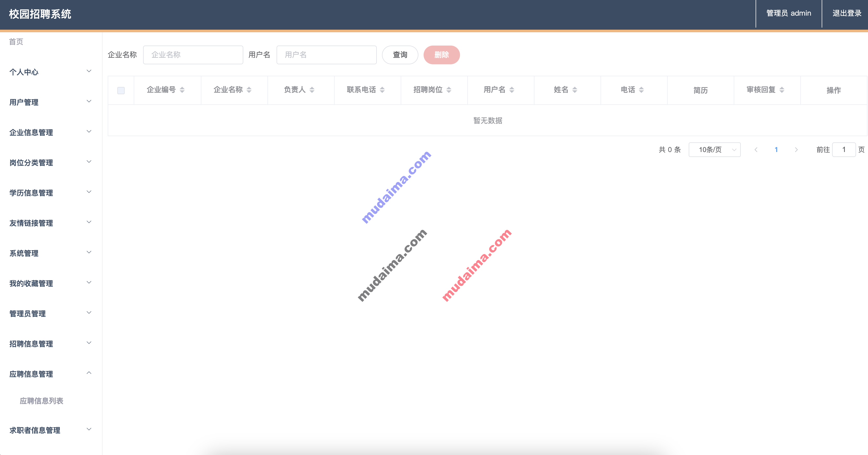Open 求职者信息管理 sidebar menu
This screenshot has height=455, width=868.
pyautogui.click(x=51, y=430)
